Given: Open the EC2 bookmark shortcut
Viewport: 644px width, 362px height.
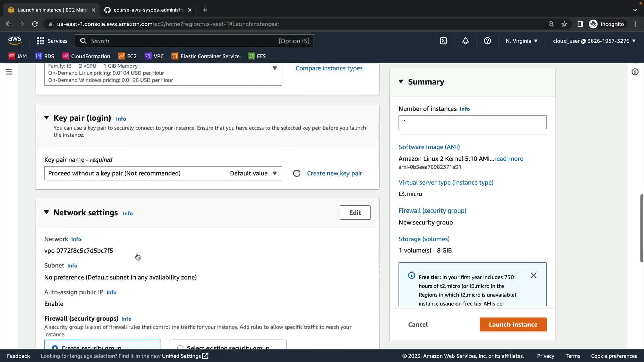Looking at the screenshot, I should point(127,56).
